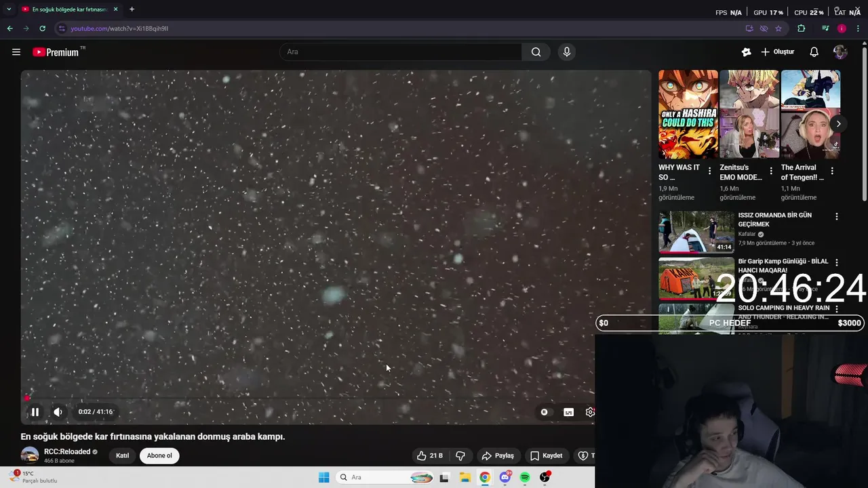Open the media controls icon in toolbar
Screen dimensions: 868x488
click(825, 28)
